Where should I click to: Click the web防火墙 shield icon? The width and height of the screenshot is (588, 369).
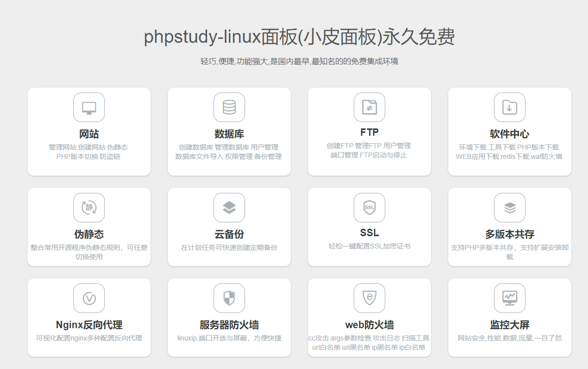370,298
